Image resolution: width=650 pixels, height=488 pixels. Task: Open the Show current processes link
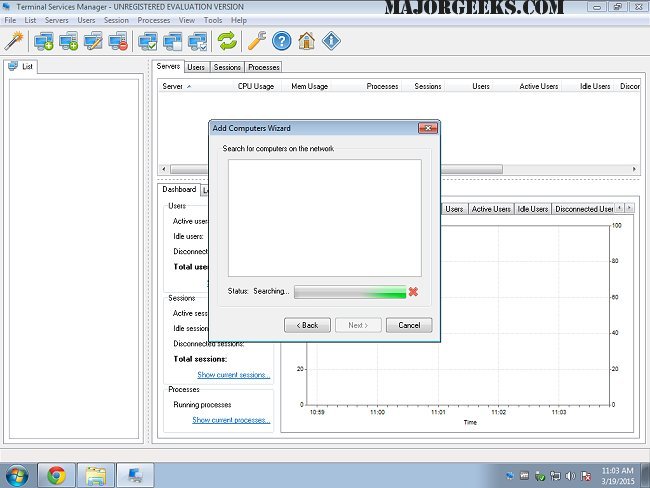(231, 420)
